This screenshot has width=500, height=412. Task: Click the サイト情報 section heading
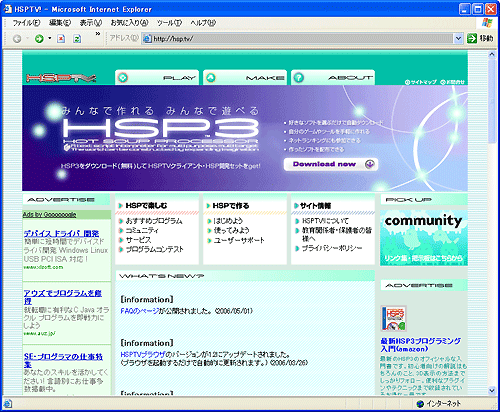pyautogui.click(x=315, y=206)
